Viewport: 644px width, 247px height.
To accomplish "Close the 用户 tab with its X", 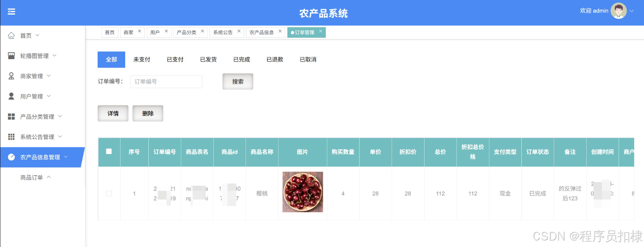I will (x=166, y=31).
